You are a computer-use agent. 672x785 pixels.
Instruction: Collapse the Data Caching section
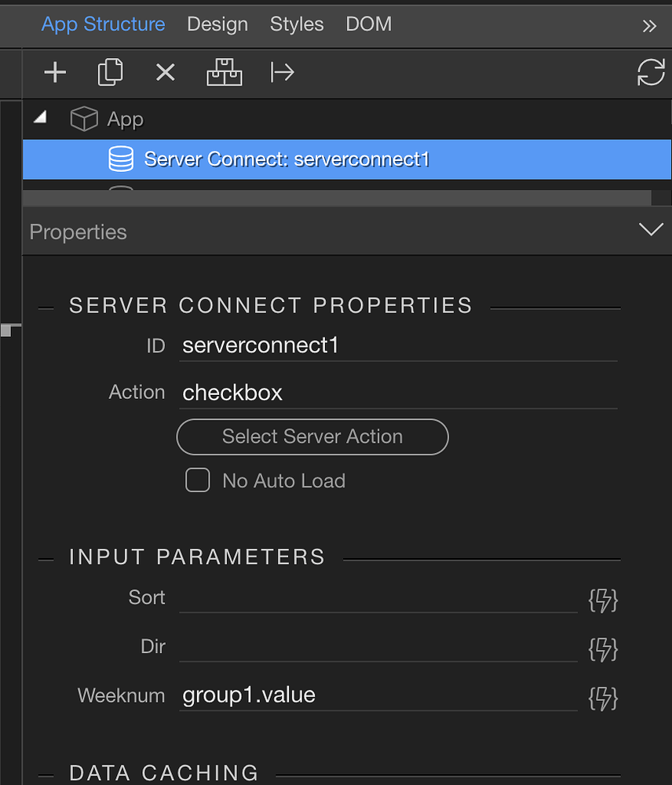click(x=46, y=776)
